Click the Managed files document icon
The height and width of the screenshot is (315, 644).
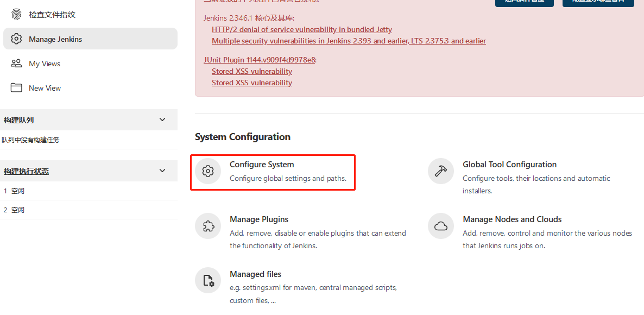click(x=208, y=280)
